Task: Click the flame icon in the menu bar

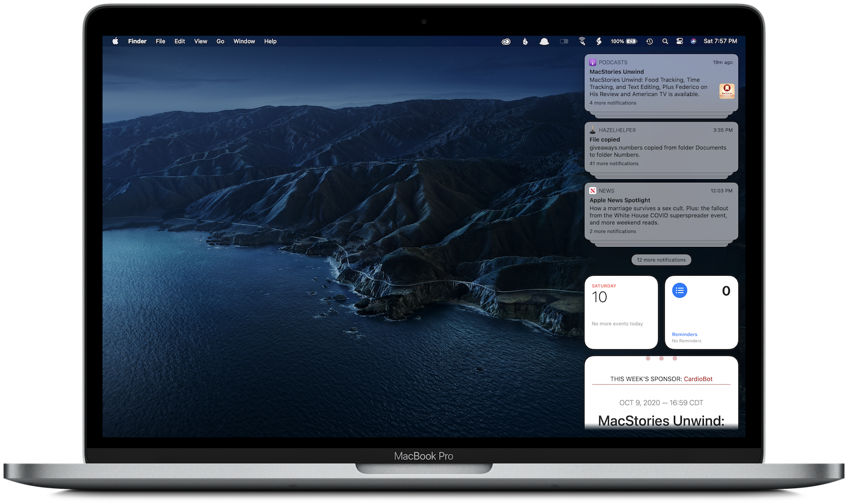Action: point(525,41)
